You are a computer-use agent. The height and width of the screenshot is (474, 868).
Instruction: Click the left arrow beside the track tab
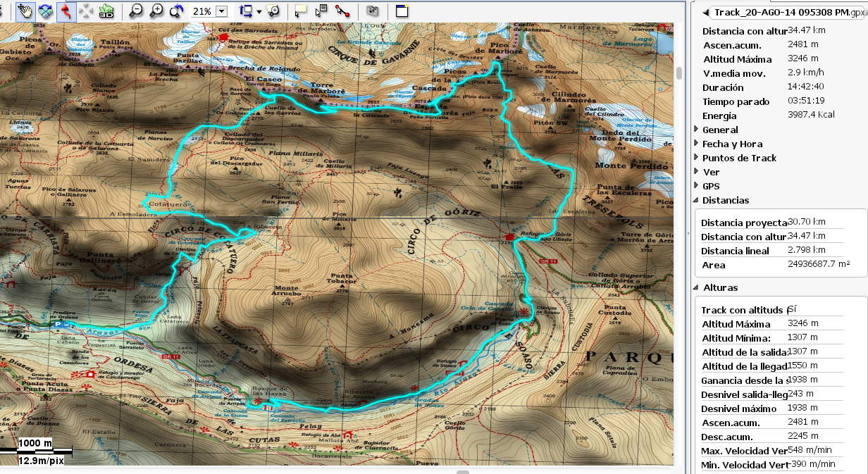pos(705,12)
